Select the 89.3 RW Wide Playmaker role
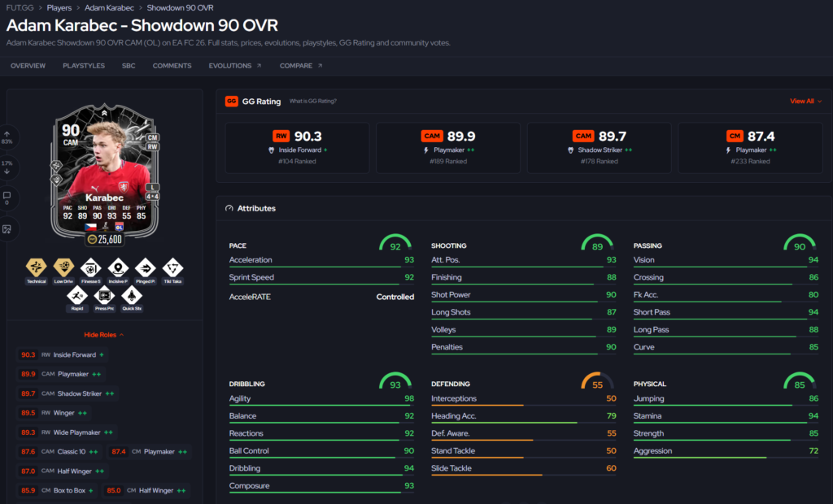Image resolution: width=833 pixels, height=504 pixels. click(x=67, y=432)
